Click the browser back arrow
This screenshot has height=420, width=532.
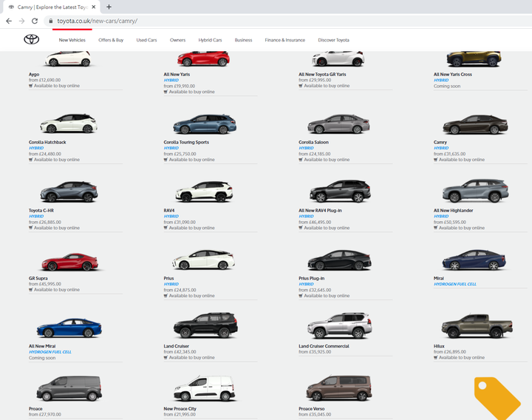(x=9, y=21)
